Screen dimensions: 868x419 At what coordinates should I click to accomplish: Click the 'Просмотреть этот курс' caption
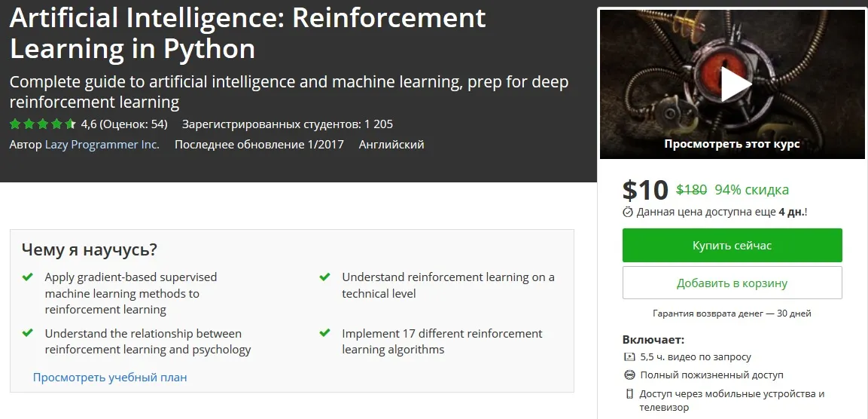(732, 143)
